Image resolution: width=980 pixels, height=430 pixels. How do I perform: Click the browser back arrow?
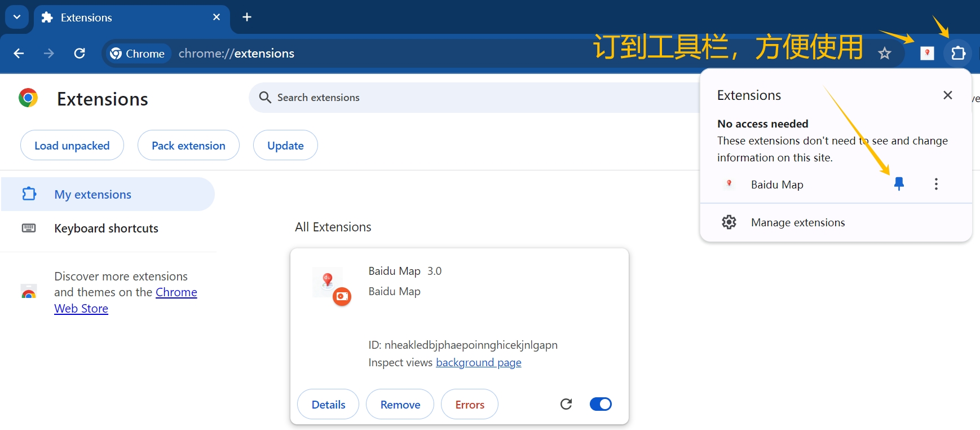[x=19, y=53]
